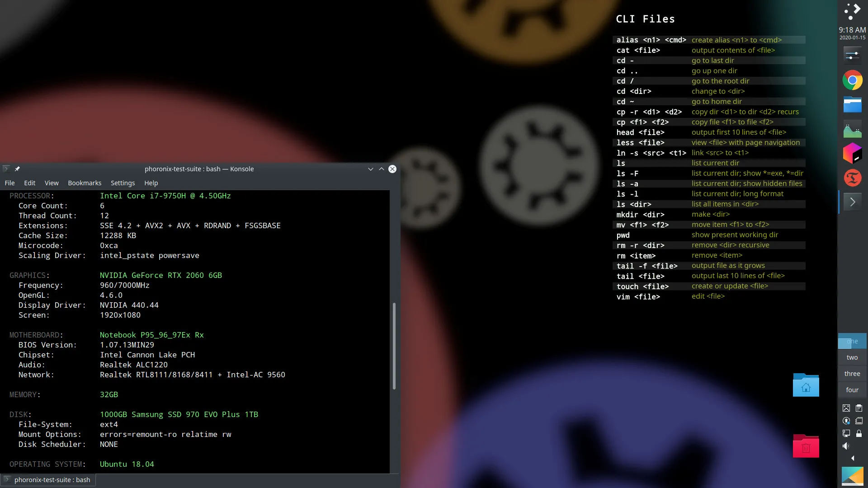
Task: Click the 'cp -r <d1> <d2>' row
Action: (709, 112)
